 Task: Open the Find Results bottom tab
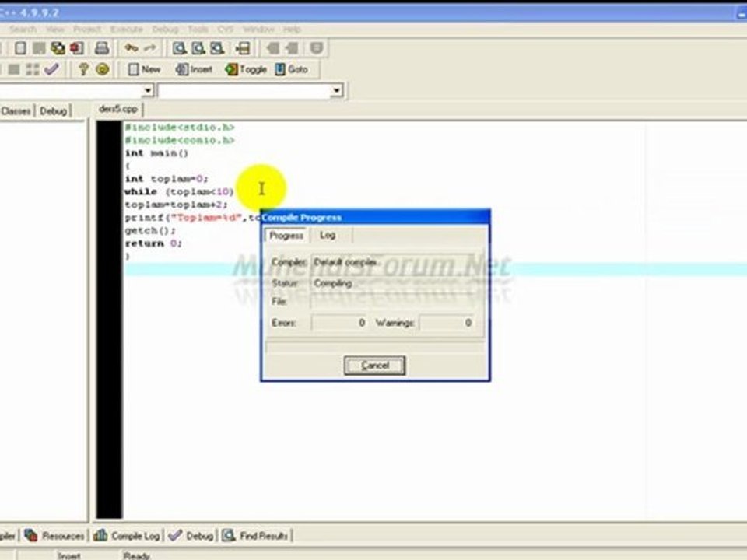coord(255,536)
